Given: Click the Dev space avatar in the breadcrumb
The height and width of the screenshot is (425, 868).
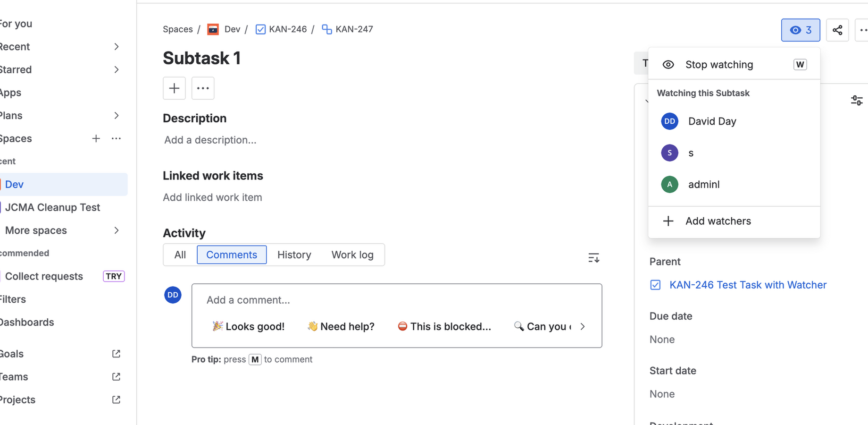Looking at the screenshot, I should click(x=213, y=29).
